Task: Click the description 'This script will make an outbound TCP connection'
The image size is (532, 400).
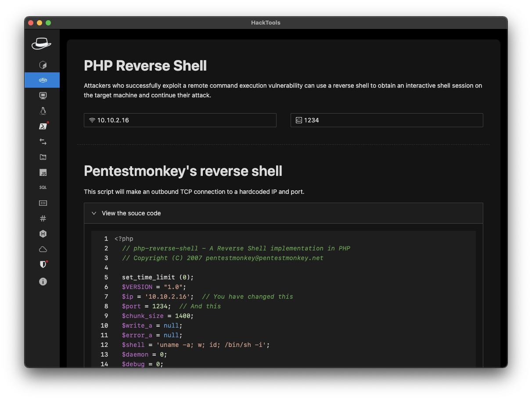Action: [194, 192]
